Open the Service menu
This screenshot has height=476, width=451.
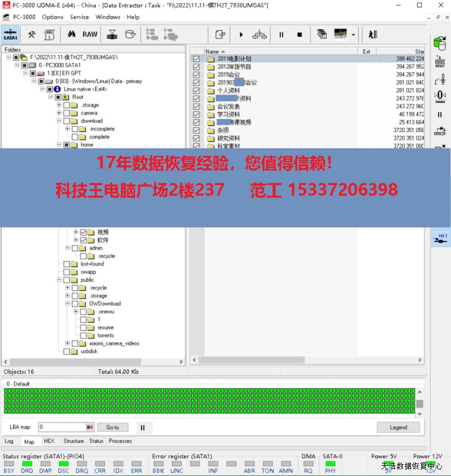tap(79, 17)
